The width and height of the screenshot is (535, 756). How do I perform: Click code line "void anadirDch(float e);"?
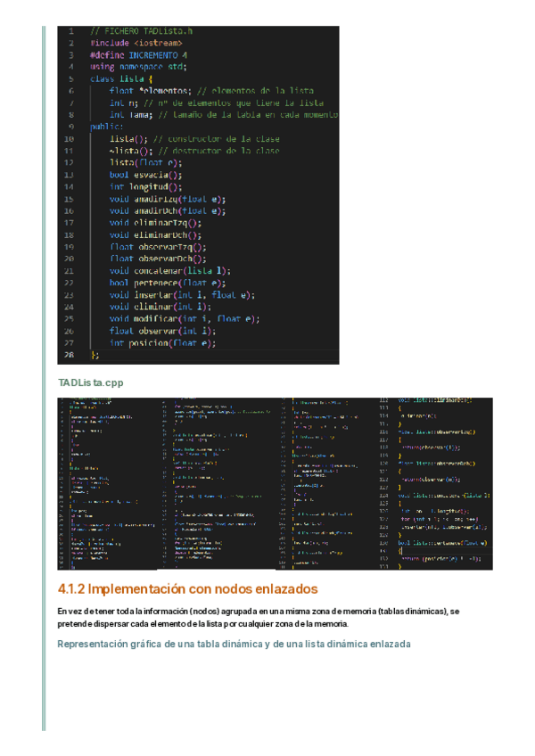pos(168,210)
